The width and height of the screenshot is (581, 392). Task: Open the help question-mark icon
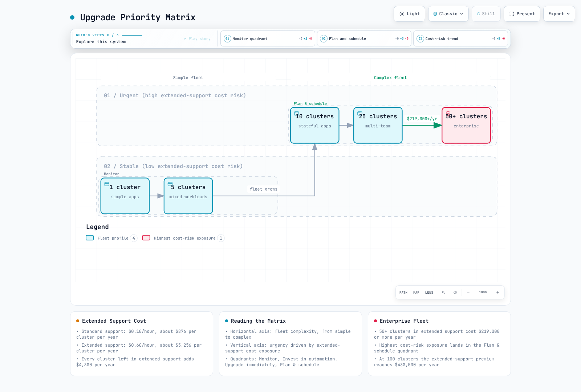(455, 293)
